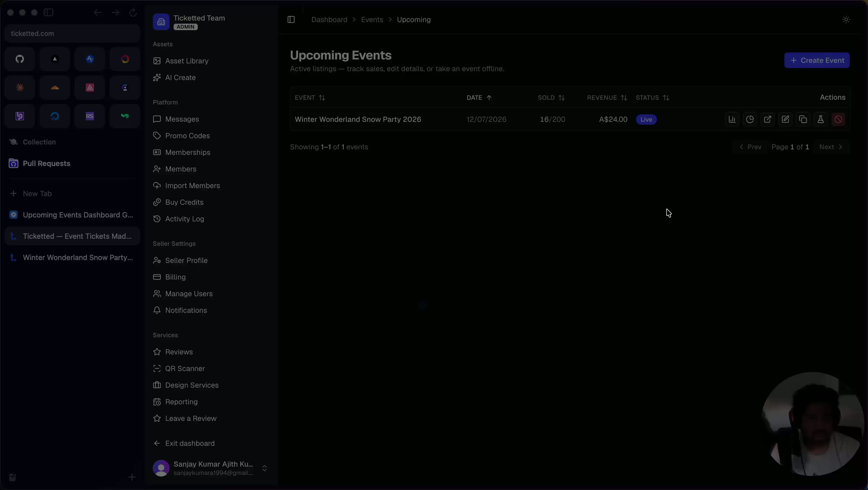Click the ticketted.com address bar

(73, 33)
